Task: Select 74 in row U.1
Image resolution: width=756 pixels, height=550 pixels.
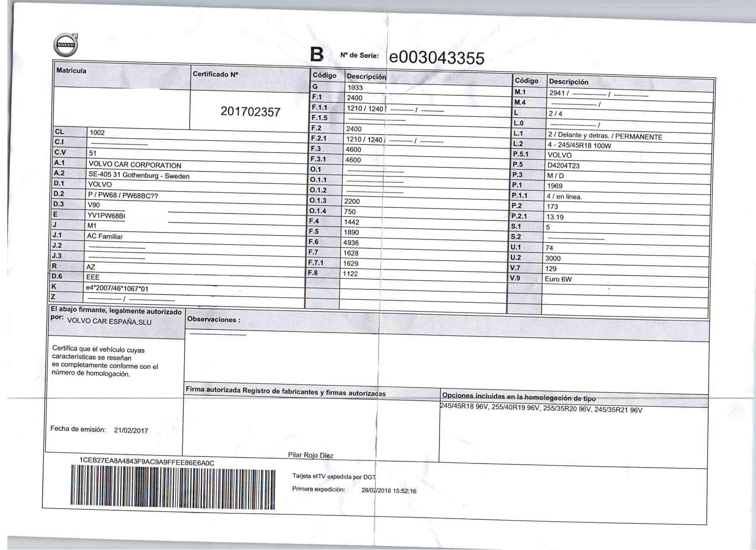Action: pyautogui.click(x=549, y=248)
